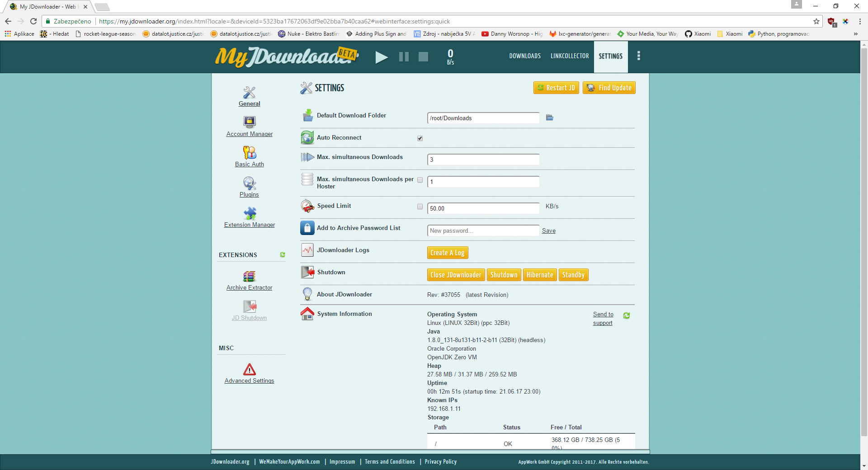Switch to Downloads tab
Viewport: 868px width, 470px height.
[x=525, y=56]
